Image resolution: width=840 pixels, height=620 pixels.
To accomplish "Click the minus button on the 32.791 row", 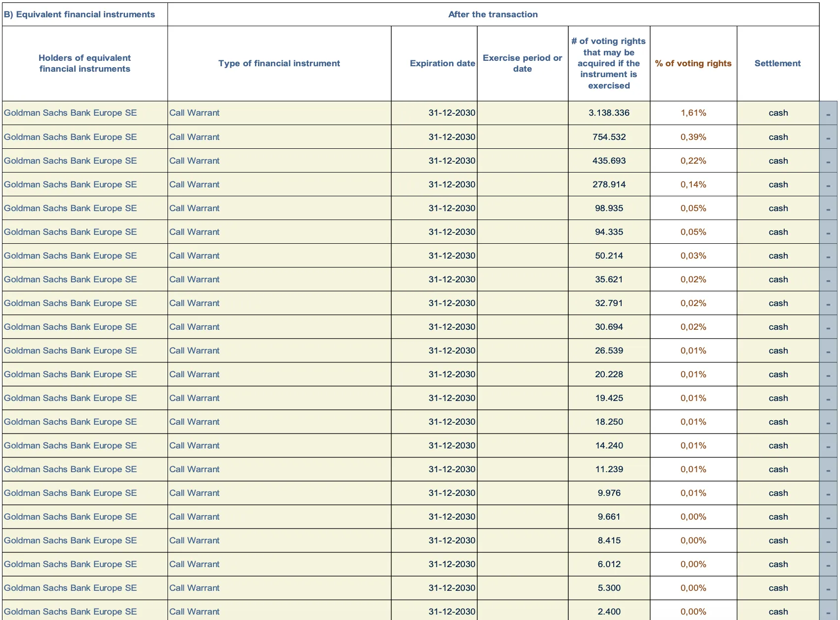I will (828, 303).
